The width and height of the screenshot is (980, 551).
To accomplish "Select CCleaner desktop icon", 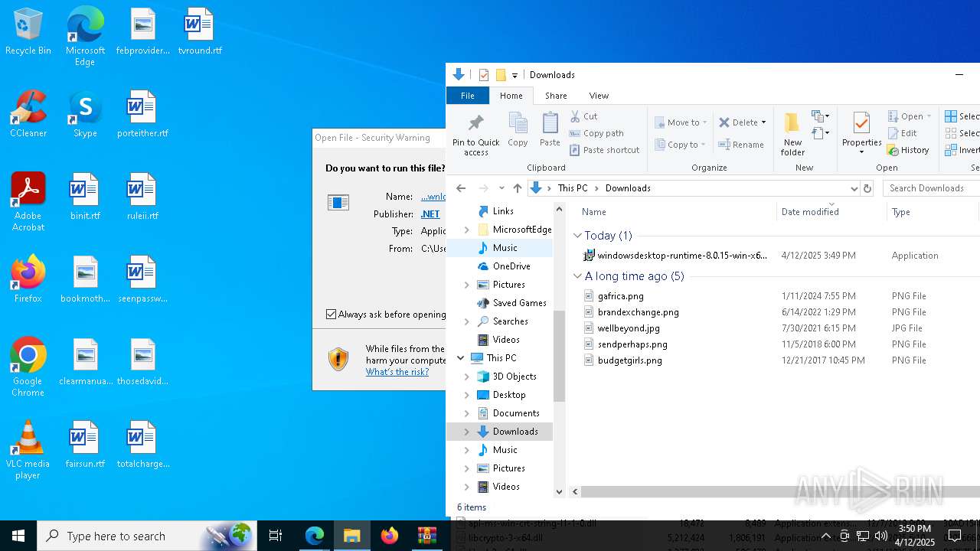I will point(28,115).
